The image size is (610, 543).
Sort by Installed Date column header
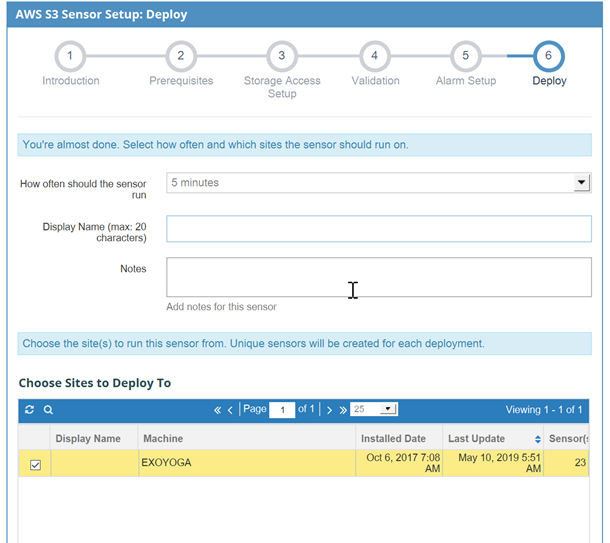point(399,438)
